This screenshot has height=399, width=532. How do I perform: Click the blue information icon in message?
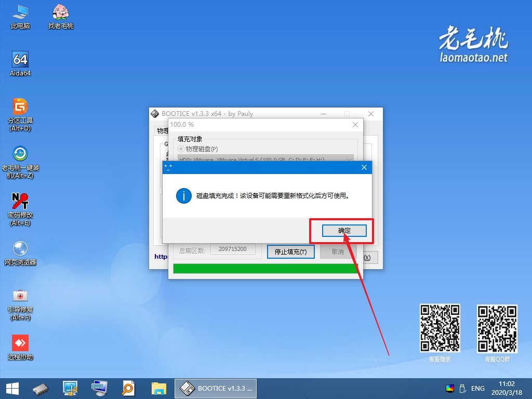(x=184, y=196)
